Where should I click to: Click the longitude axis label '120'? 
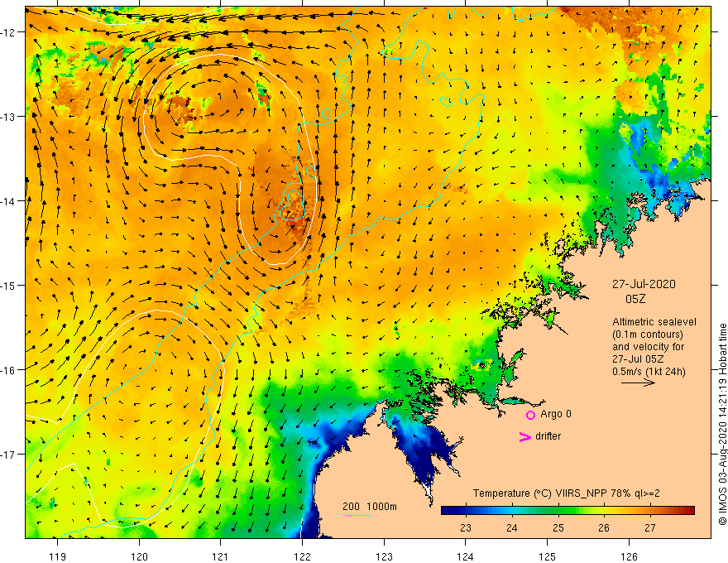tap(139, 556)
